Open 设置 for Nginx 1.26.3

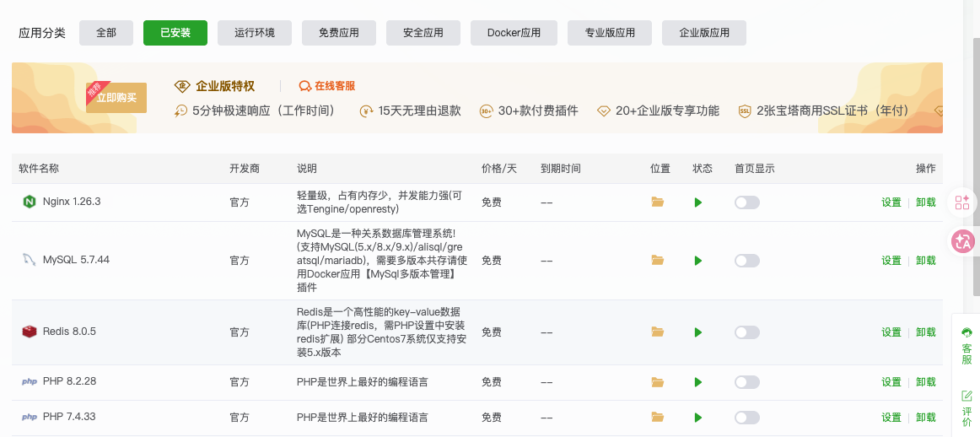(x=891, y=202)
